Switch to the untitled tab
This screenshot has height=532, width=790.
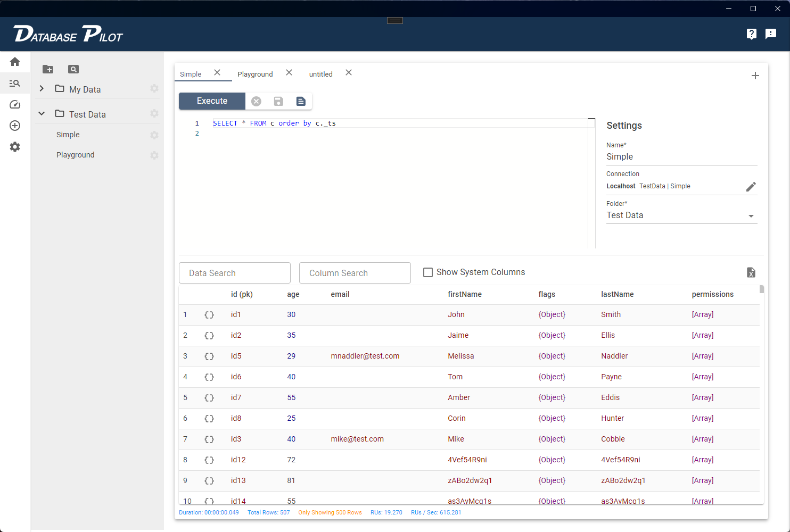[321, 74]
